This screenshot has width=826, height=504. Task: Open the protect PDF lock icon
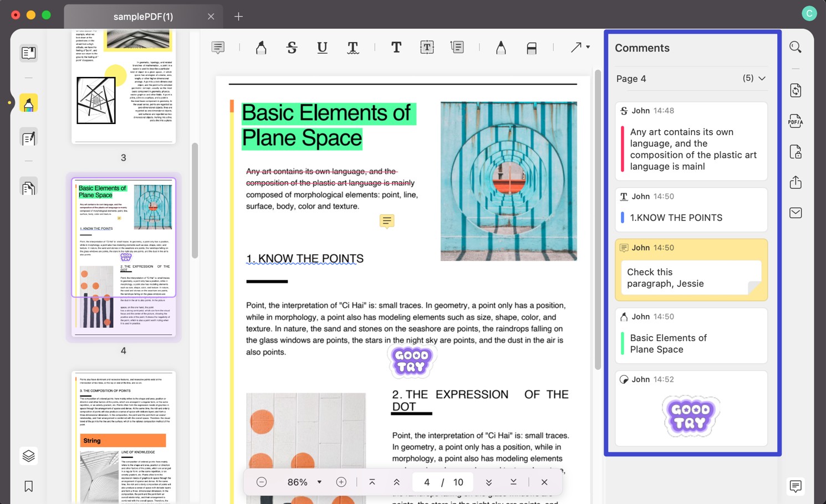pyautogui.click(x=796, y=152)
